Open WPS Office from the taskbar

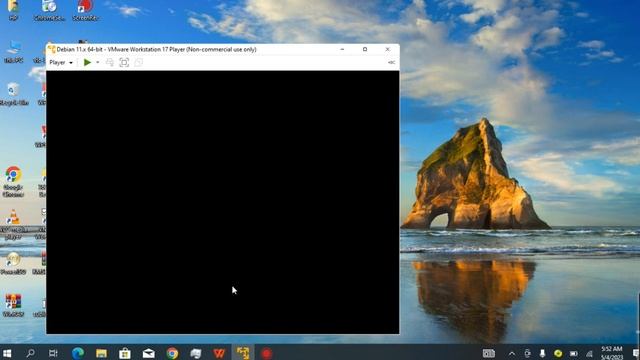point(219,353)
